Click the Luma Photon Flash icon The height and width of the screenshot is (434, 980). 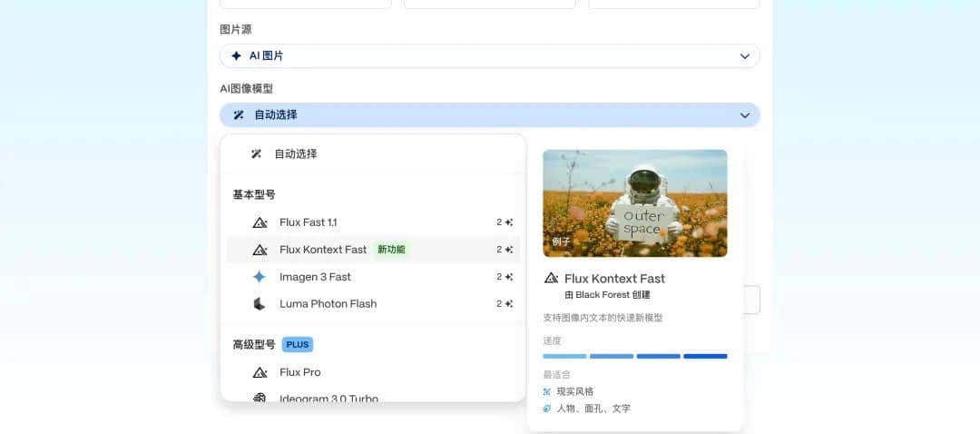[x=260, y=304]
